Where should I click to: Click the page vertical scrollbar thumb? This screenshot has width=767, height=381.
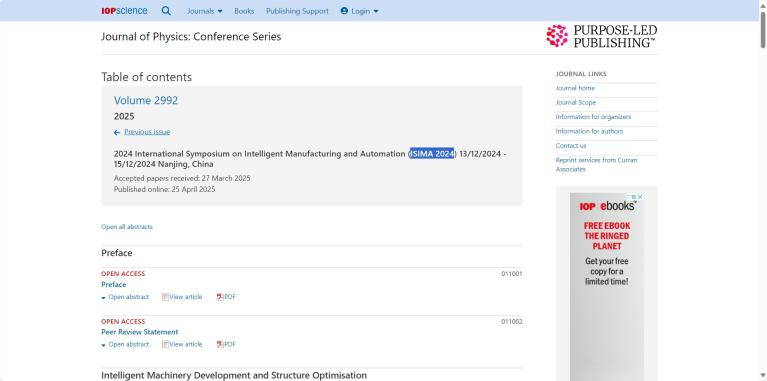[x=763, y=29]
